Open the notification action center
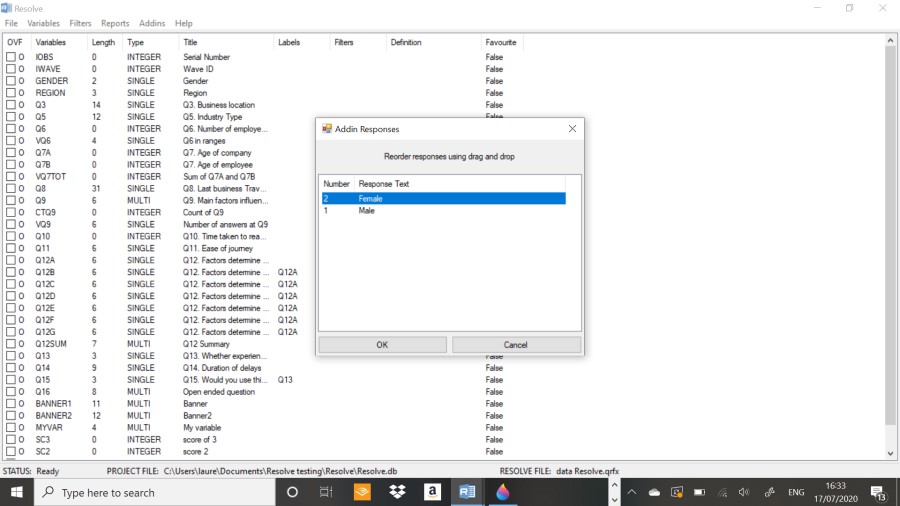This screenshot has height=506, width=900. point(878,492)
